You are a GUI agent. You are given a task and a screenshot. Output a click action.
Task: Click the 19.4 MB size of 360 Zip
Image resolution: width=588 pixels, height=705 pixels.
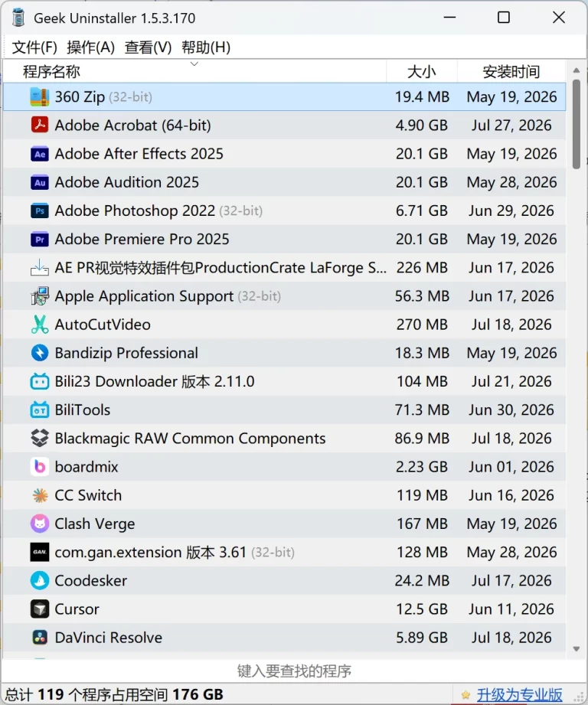tap(422, 96)
